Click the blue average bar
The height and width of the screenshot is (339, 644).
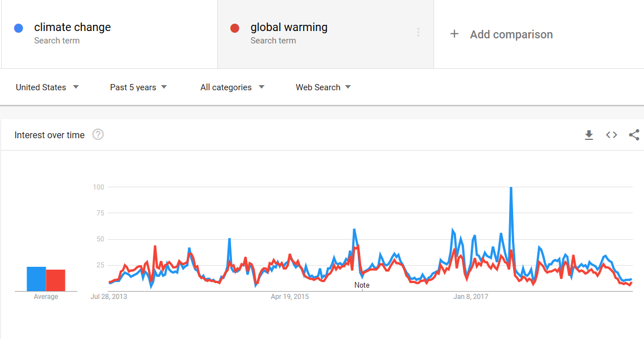pyautogui.click(x=36, y=279)
